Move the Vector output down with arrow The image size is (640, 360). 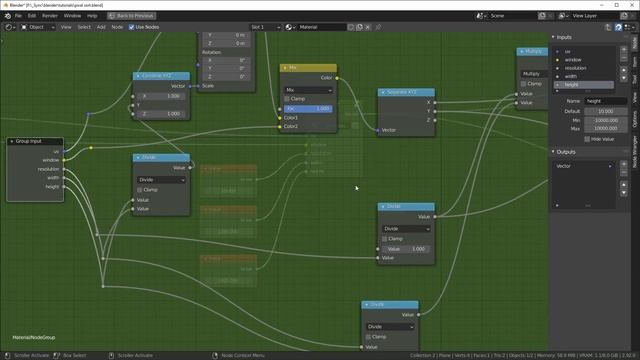pyautogui.click(x=624, y=193)
